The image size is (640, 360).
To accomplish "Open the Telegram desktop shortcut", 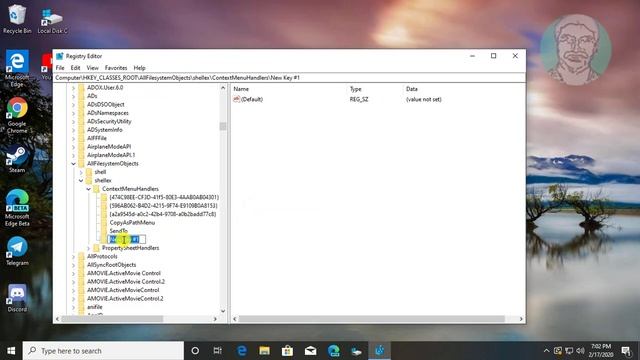I will point(17,251).
